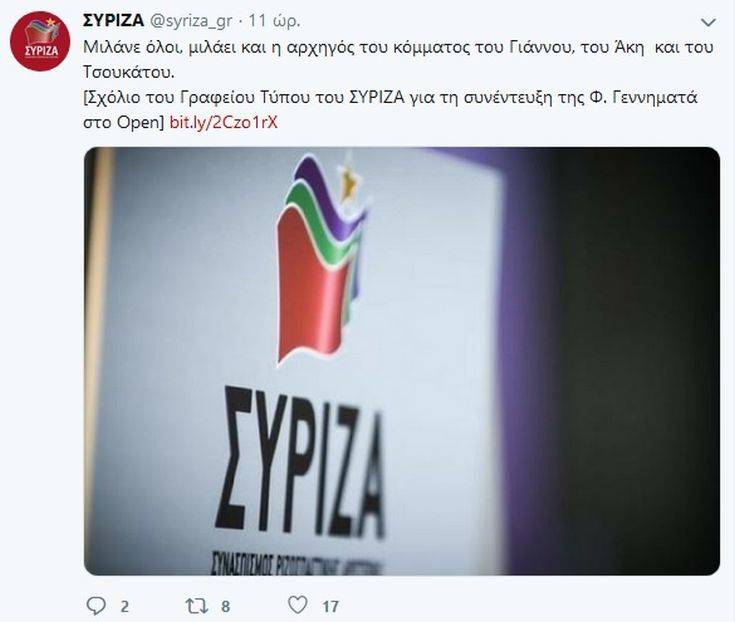Open the ΣΥΡΙΖΑ profile avatar
The image size is (735, 622).
pyautogui.click(x=40, y=41)
